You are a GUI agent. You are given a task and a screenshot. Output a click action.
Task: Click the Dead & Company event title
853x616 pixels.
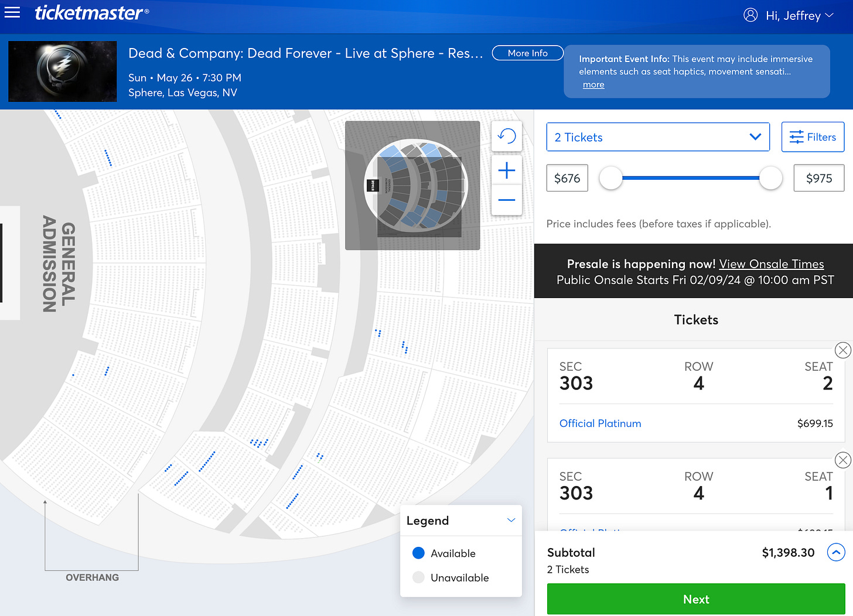point(306,53)
